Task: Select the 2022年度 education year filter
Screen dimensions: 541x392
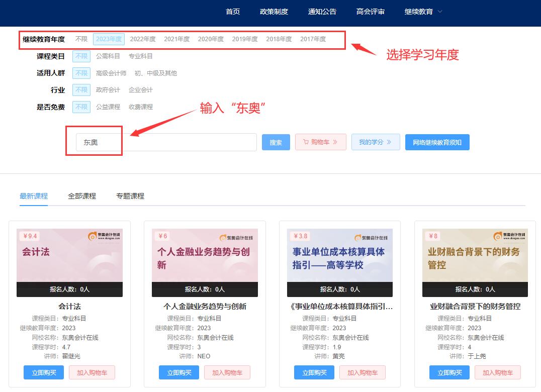Action: coord(142,39)
